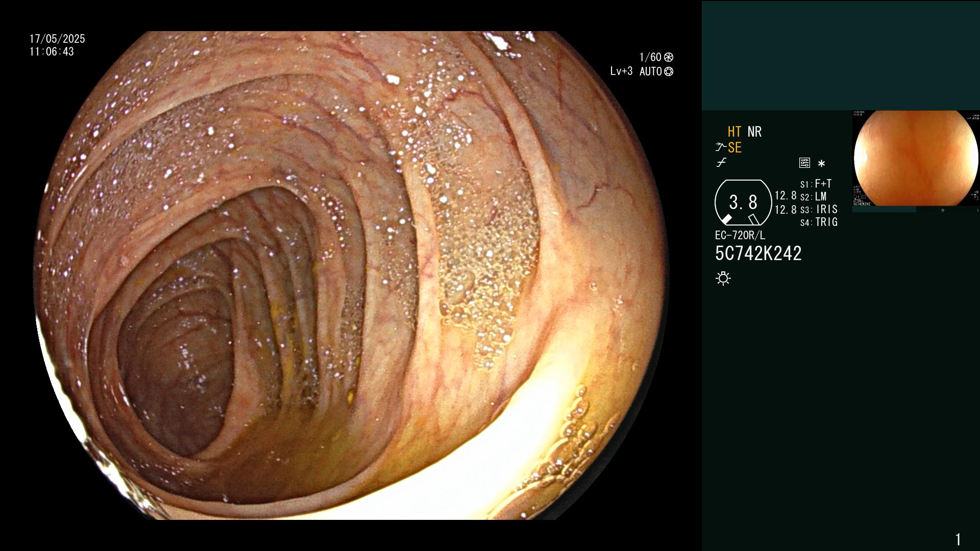Click the S2: LM switch assignment

(x=814, y=196)
